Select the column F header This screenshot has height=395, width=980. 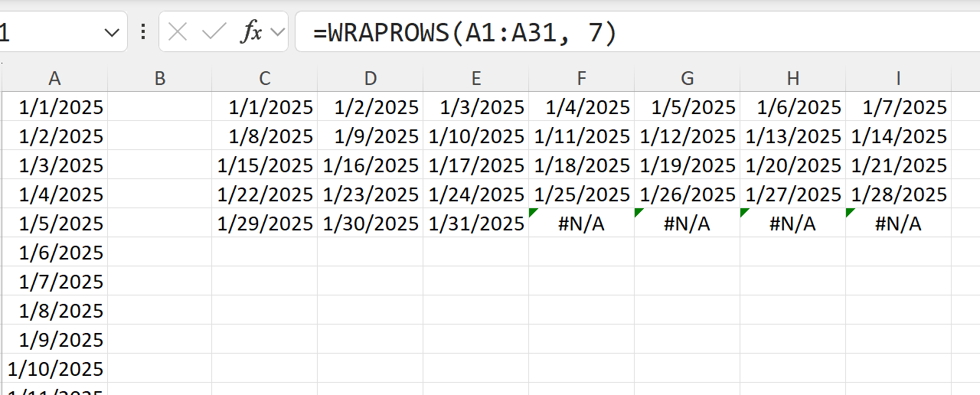(582, 78)
